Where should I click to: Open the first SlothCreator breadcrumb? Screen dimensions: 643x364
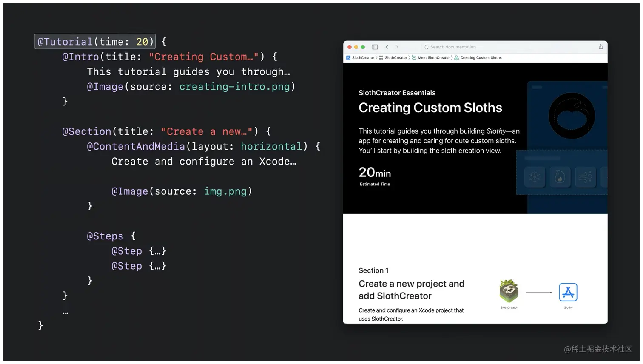coord(360,58)
